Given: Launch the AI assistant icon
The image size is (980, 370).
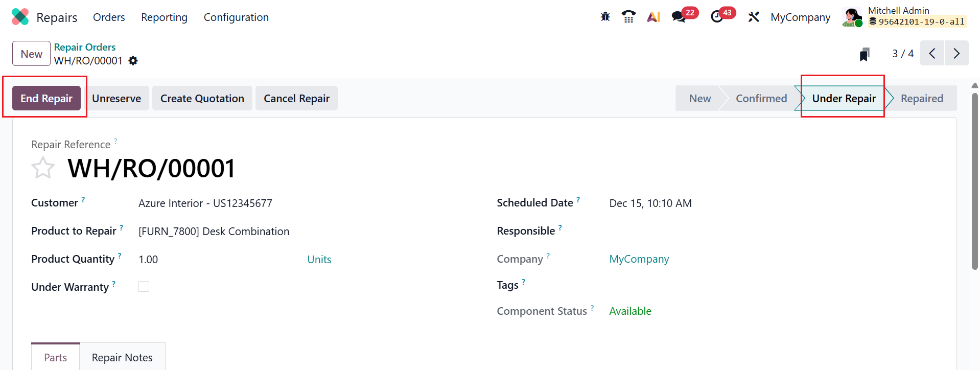Looking at the screenshot, I should (654, 17).
